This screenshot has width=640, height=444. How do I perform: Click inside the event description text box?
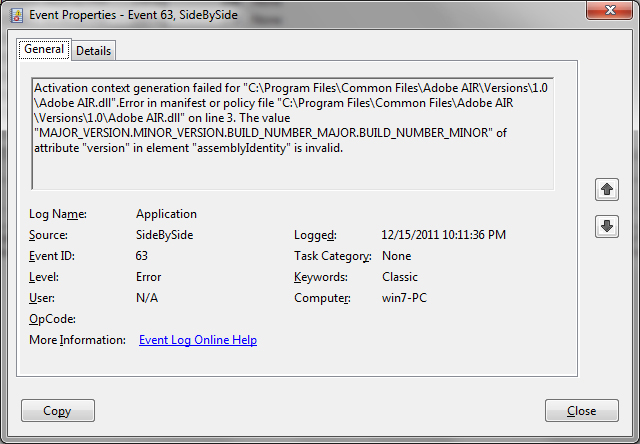click(293, 133)
